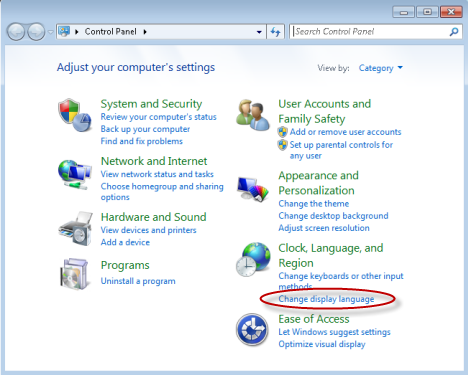Click the Control Panel breadcrumb text
The width and height of the screenshot is (468, 375).
coord(111,32)
